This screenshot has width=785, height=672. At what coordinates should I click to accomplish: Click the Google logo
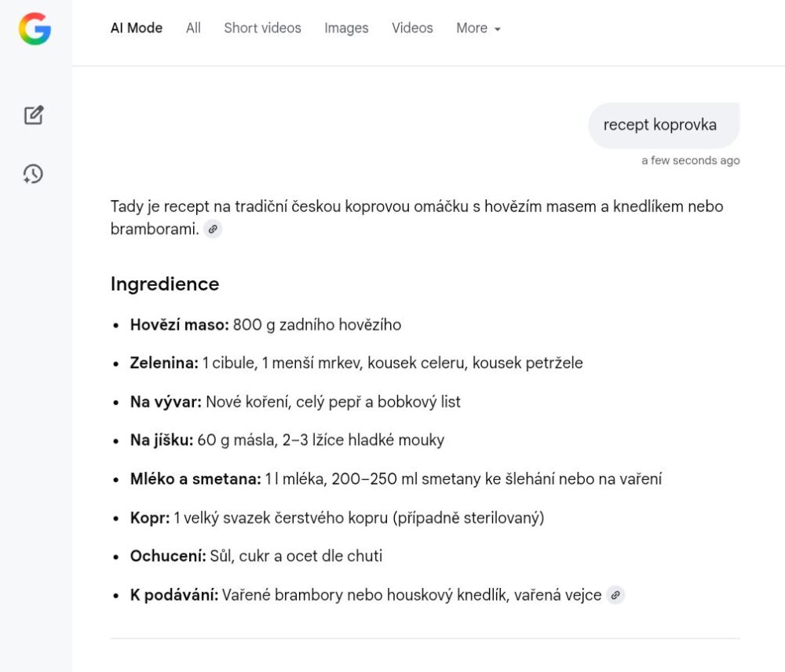35,30
